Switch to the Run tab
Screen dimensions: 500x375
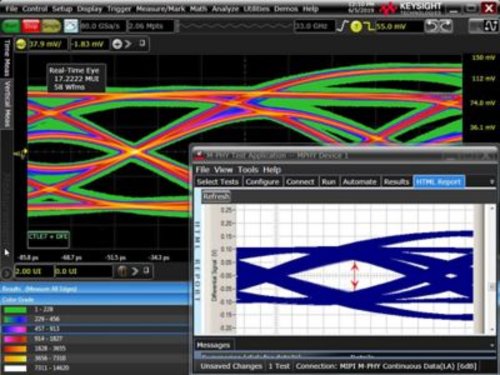pos(328,182)
